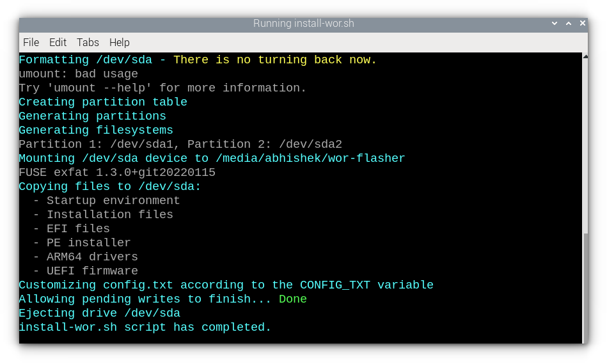Click the "FUSE exfat 1.3.0+git20220115" line
Viewport: 607px width, 364px height.
click(117, 172)
